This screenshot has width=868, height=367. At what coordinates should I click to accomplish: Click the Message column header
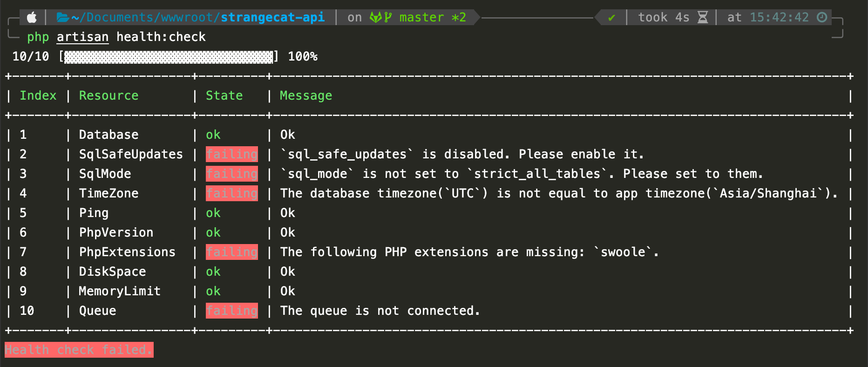click(306, 95)
